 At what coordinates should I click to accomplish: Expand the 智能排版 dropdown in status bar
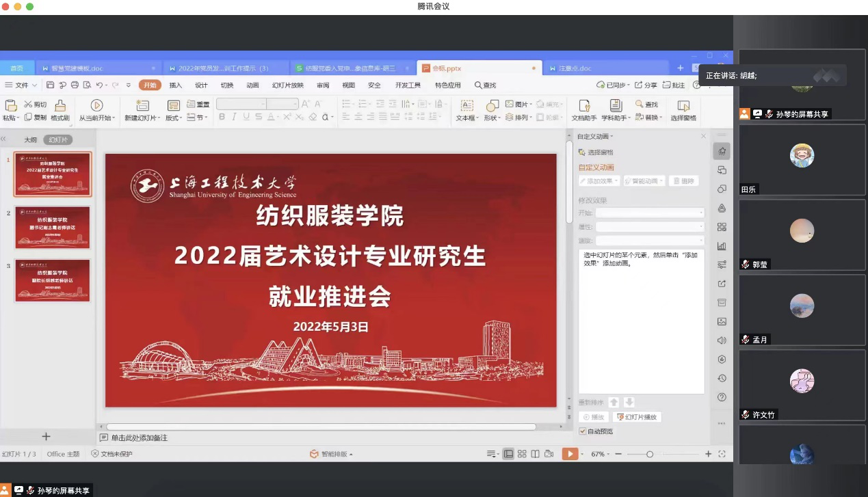click(x=332, y=454)
